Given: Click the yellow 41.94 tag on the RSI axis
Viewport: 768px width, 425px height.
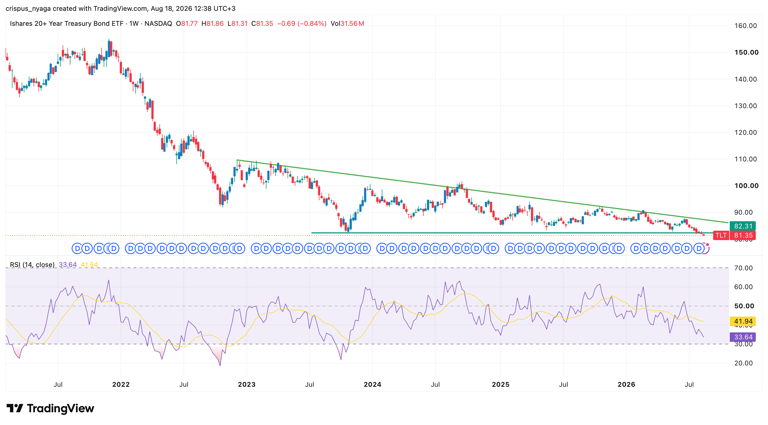Looking at the screenshot, I should (x=743, y=322).
